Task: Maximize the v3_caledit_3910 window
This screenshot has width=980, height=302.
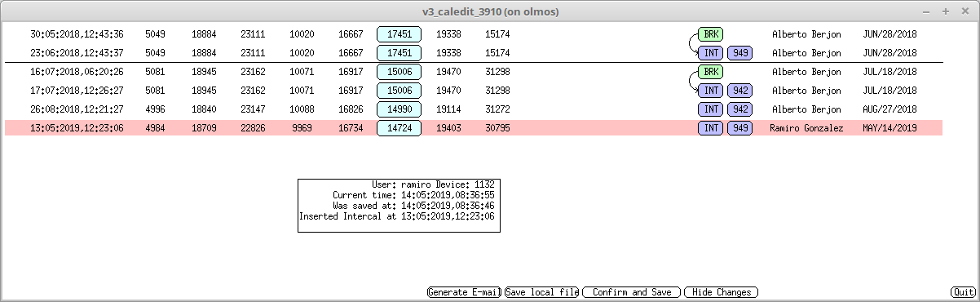Action: tap(946, 11)
